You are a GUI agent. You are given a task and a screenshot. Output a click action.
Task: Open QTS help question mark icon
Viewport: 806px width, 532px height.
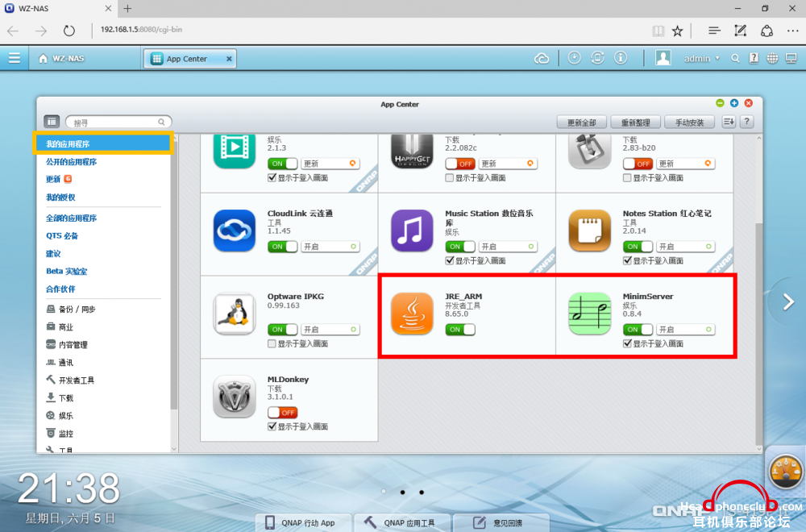[x=754, y=59]
